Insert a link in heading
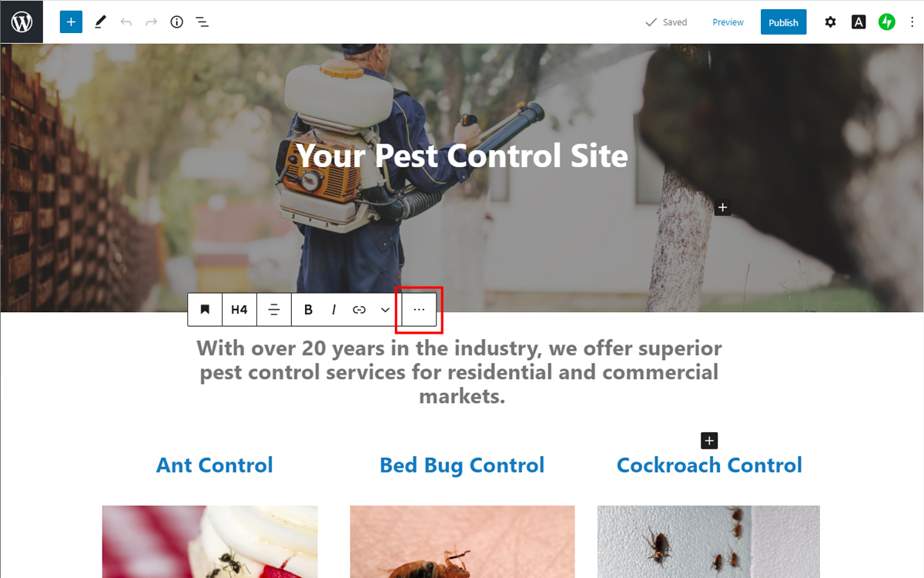Viewport: 924px width, 578px height. click(359, 310)
